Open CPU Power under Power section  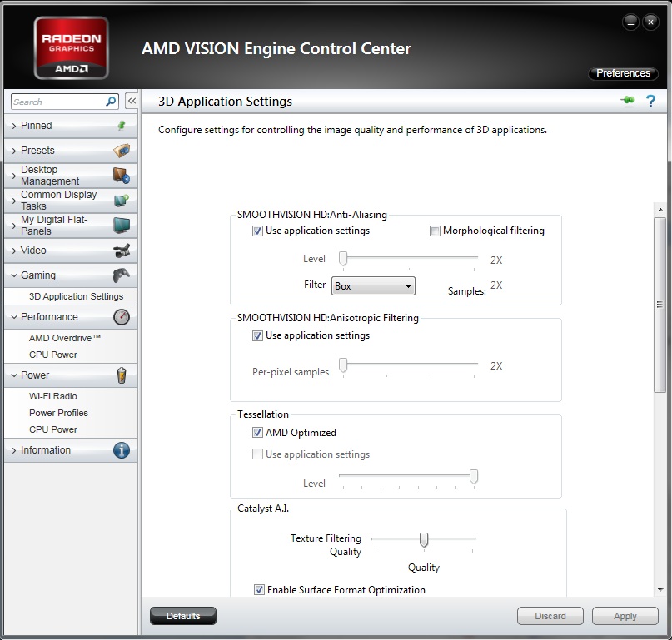tap(53, 429)
